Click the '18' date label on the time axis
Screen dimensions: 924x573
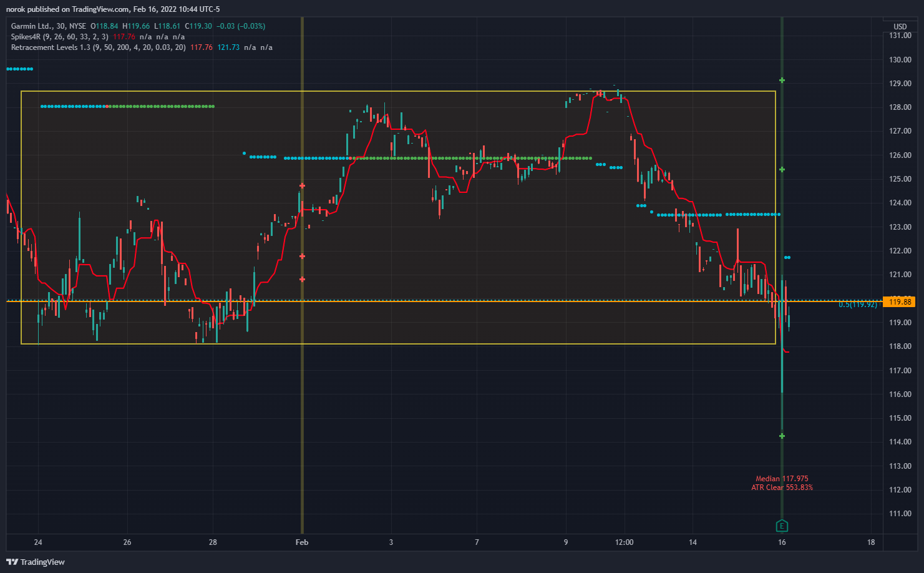[x=871, y=542]
